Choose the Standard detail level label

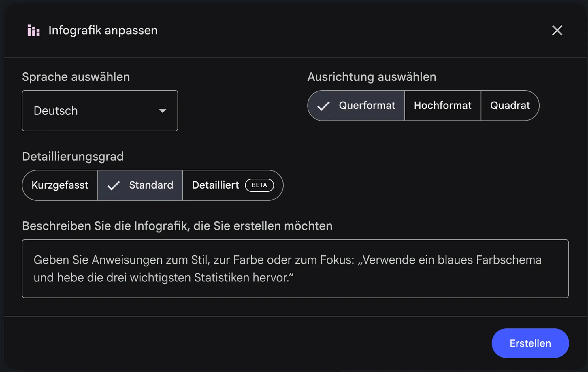(x=151, y=185)
